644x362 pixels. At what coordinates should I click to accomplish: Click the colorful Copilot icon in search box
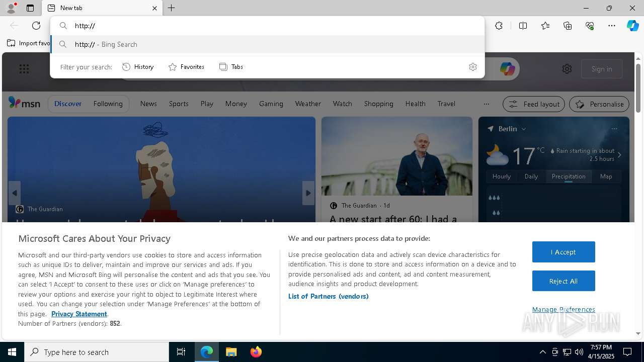coord(507,69)
